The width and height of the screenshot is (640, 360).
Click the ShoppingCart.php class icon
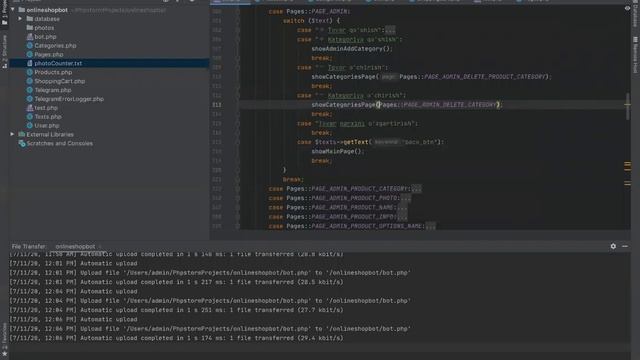(x=29, y=81)
